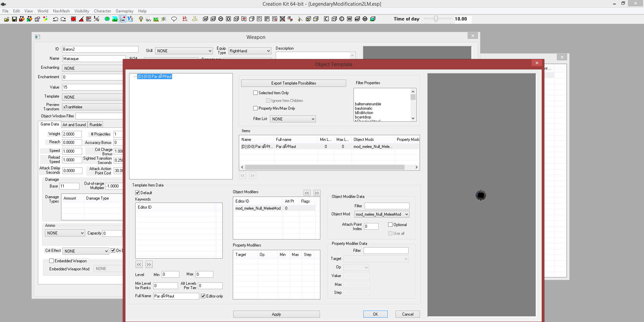Open the Gameplay menu

click(124, 11)
